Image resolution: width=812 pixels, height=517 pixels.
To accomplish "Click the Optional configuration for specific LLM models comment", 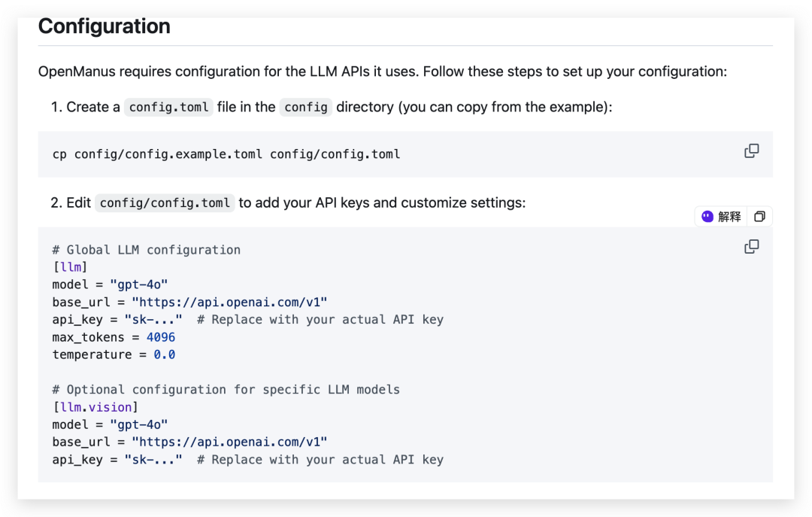I will pos(226,390).
